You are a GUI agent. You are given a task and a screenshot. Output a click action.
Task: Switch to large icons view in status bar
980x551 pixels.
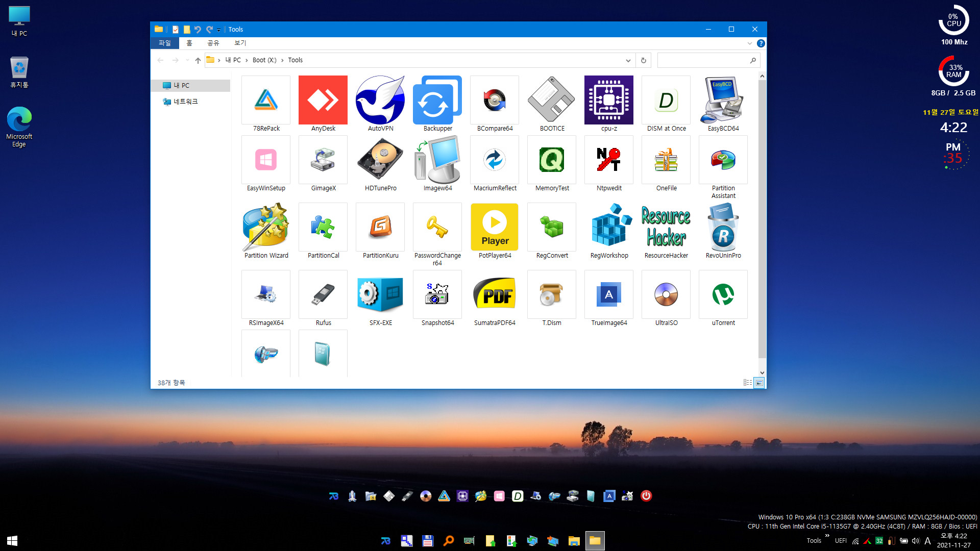pyautogui.click(x=759, y=383)
